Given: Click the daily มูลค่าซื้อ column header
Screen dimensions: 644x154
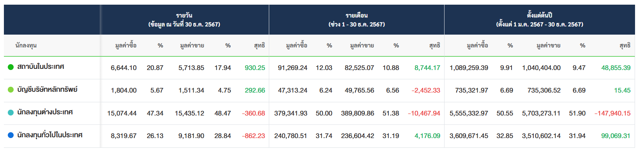Looking at the screenshot, I should (x=126, y=45).
